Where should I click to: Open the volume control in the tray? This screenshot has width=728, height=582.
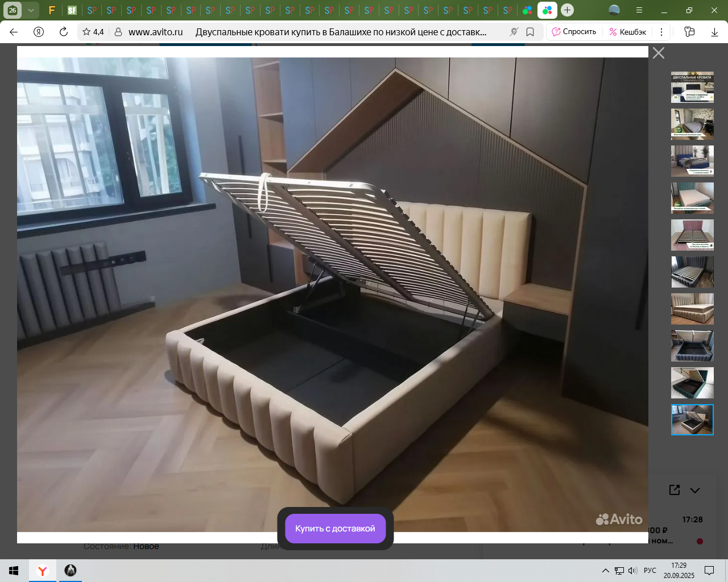(x=632, y=571)
